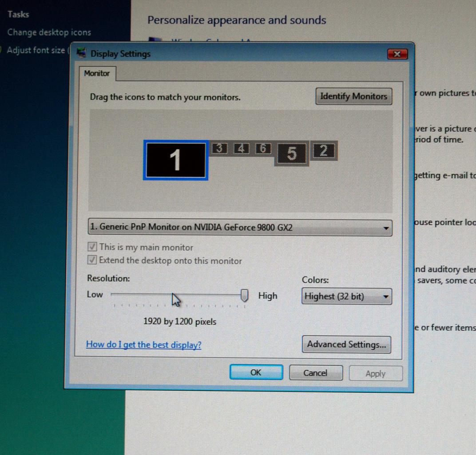Select monitor icon 1

coord(176,160)
